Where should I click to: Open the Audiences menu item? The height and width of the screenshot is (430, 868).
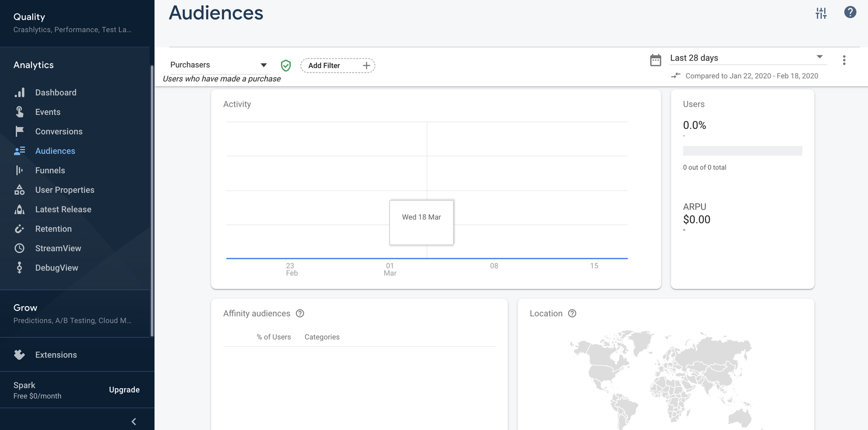[x=55, y=151]
